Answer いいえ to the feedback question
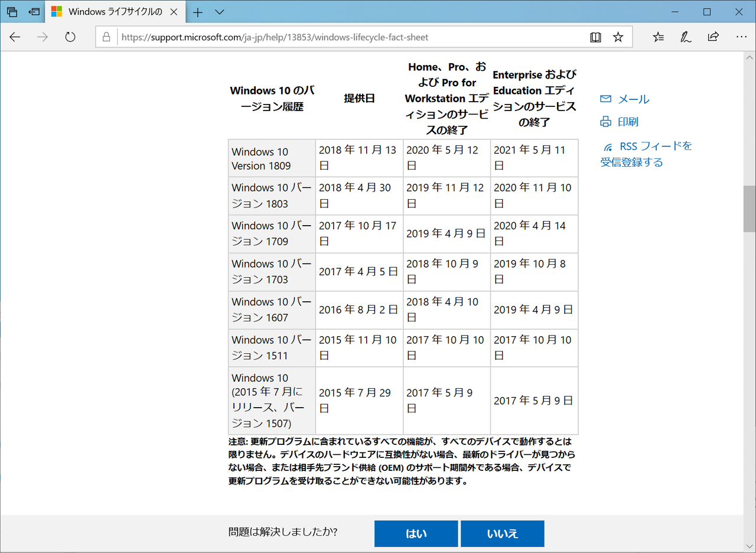Image resolution: width=756 pixels, height=553 pixels. pos(502,534)
